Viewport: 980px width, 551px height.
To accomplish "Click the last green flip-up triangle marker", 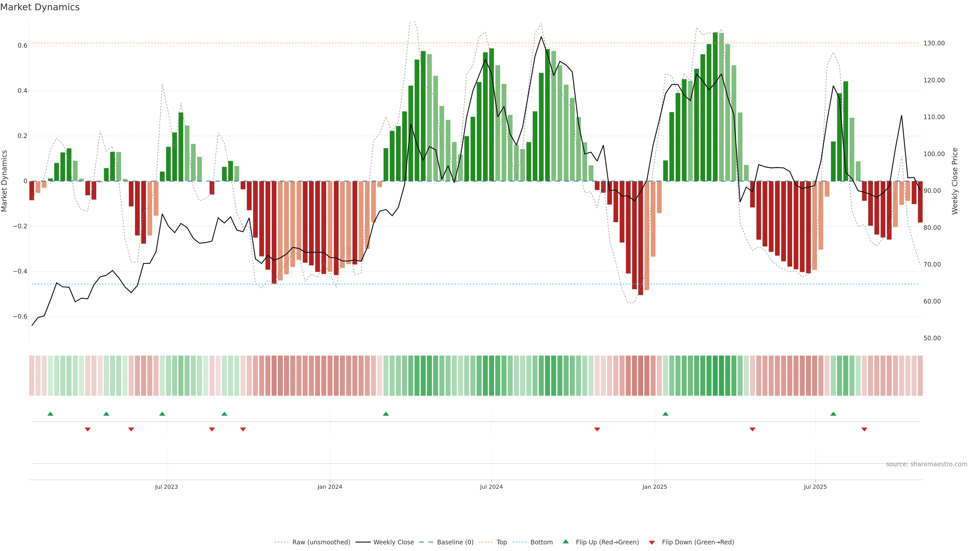I will pyautogui.click(x=833, y=414).
